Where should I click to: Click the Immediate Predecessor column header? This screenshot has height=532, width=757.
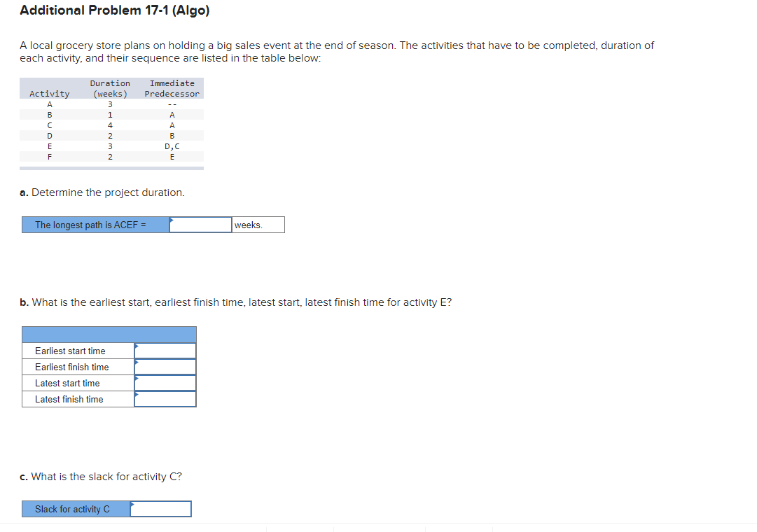click(x=172, y=88)
